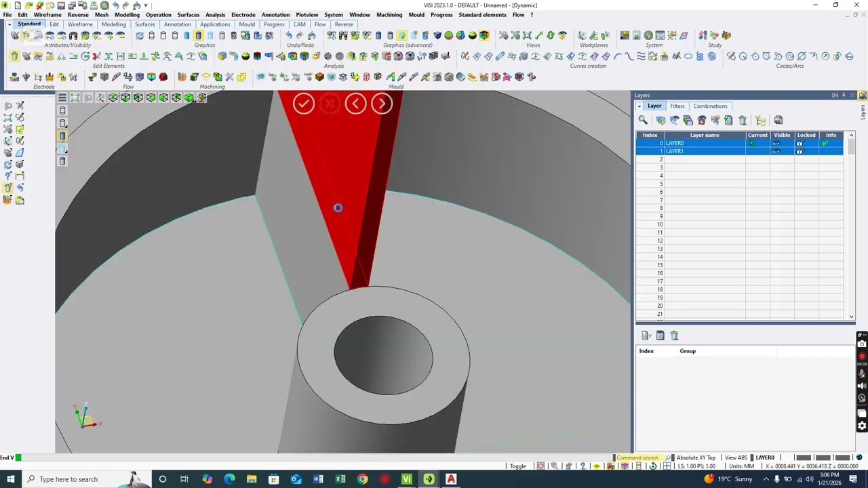Open the Plotview menu

tap(307, 14)
